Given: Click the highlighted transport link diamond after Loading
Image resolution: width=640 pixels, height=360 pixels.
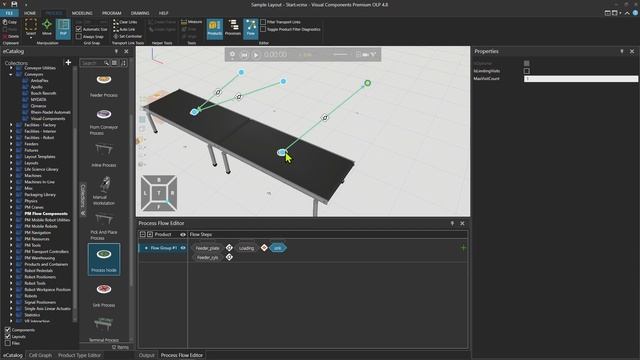Looking at the screenshot, I should [x=264, y=248].
